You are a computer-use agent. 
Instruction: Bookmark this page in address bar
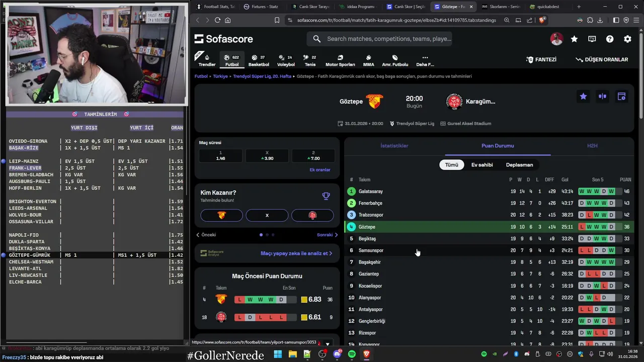pos(277,20)
